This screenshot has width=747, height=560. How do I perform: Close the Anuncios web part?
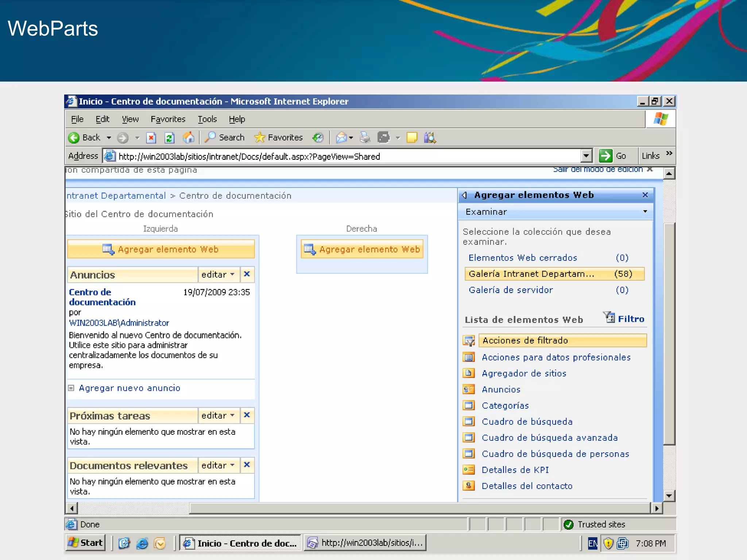click(x=247, y=274)
